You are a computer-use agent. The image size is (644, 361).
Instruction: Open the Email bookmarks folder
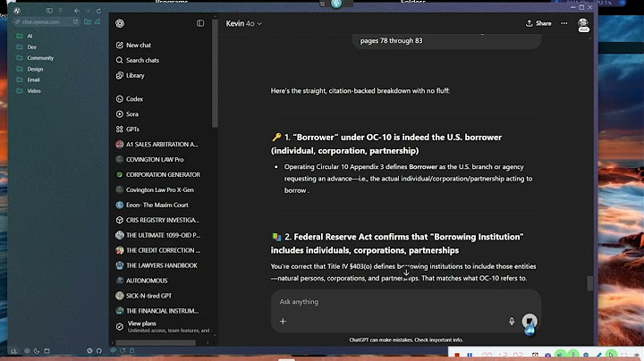(x=28, y=80)
